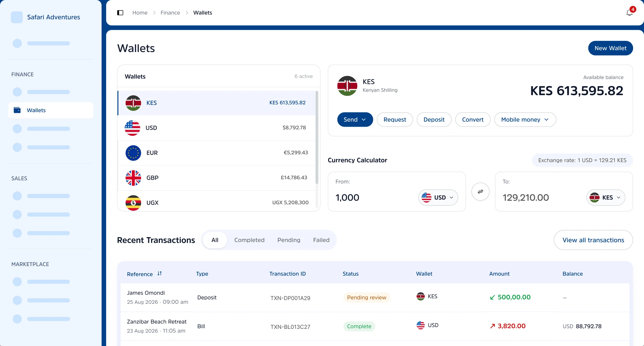Image resolution: width=644 pixels, height=346 pixels.
Task: Click transaction ID TXN-BL013C27
Action: click(290, 327)
